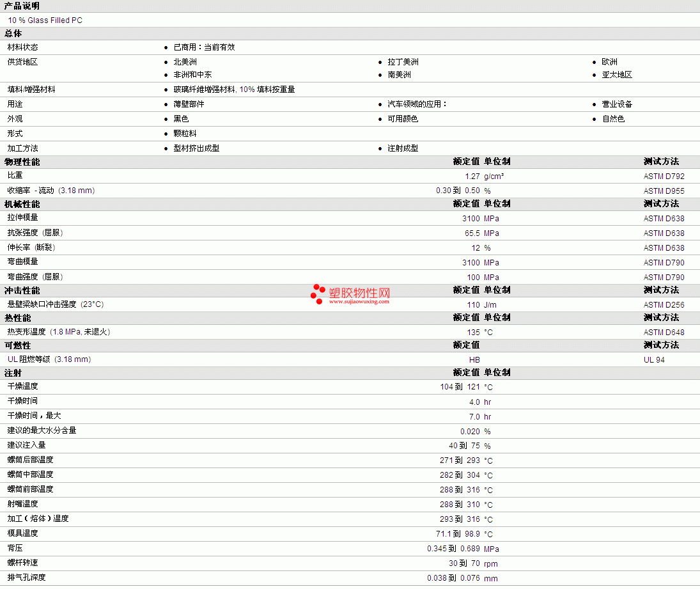This screenshot has width=700, height=589.
Task: Click 亚太地区 region entry
Action: [616, 75]
